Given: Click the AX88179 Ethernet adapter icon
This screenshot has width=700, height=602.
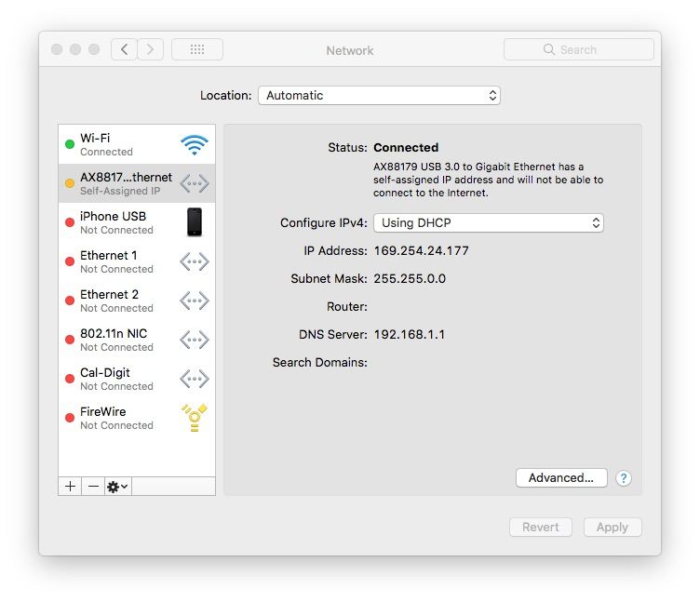Looking at the screenshot, I should point(194,184).
